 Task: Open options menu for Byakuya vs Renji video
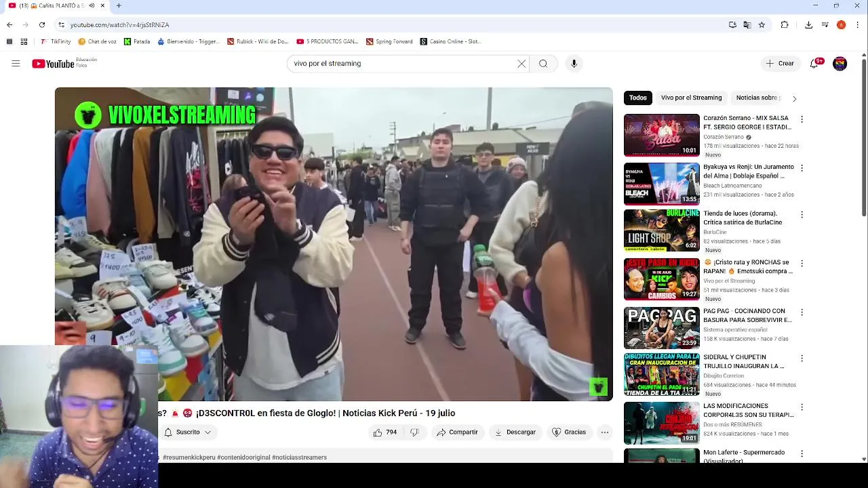click(x=802, y=168)
